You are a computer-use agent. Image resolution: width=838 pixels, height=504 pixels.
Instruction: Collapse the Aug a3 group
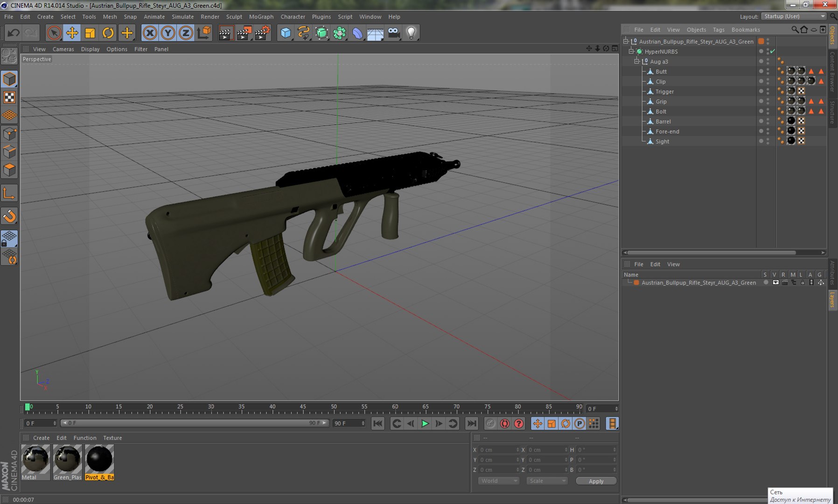(637, 62)
